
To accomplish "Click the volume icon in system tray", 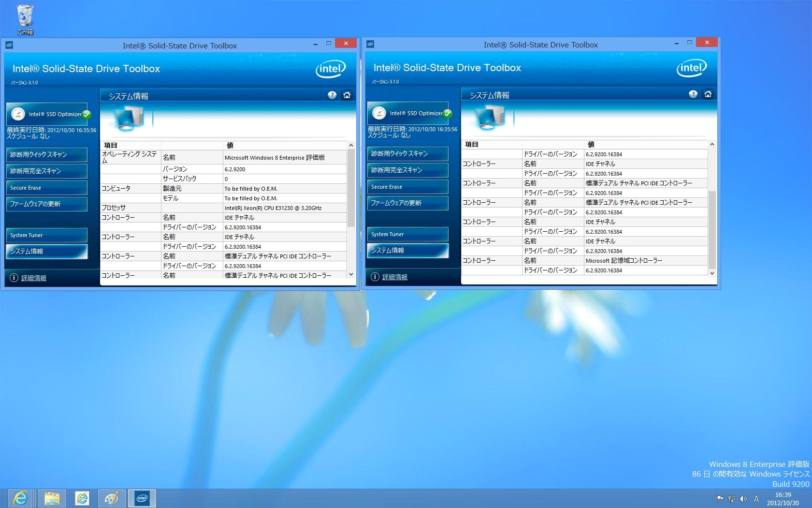I will [x=743, y=499].
